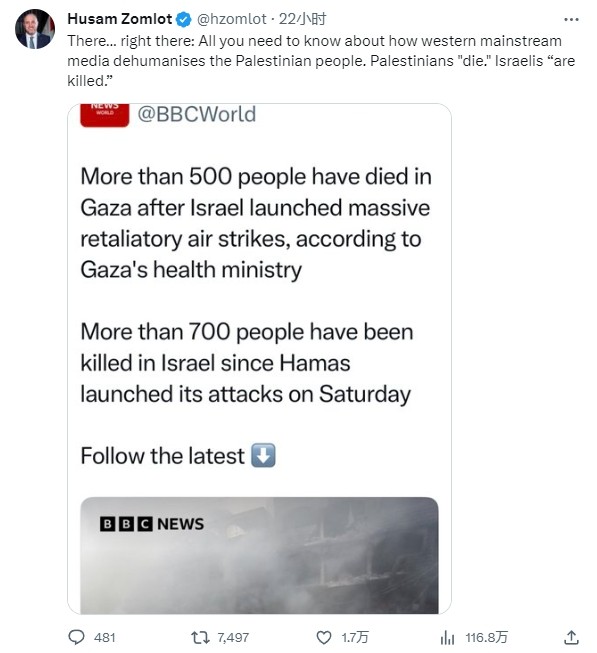The image size is (597, 653).
Task: Open the view analytics bar chart icon
Action: click(447, 637)
